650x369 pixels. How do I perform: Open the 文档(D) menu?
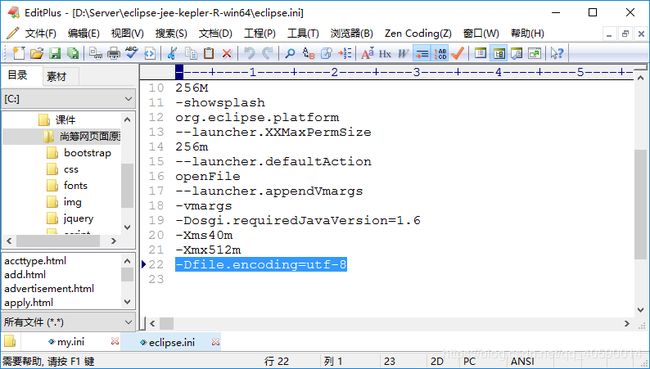pos(215,33)
